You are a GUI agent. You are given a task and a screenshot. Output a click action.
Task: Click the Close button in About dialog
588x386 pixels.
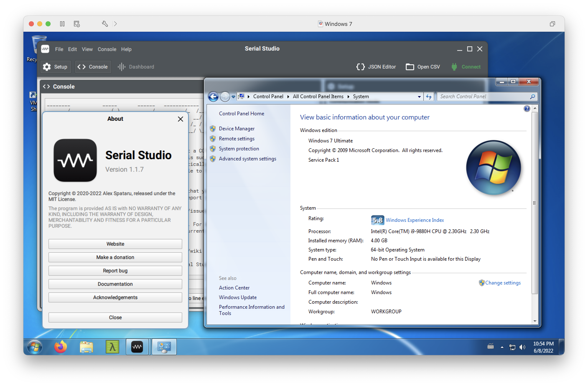coord(115,317)
